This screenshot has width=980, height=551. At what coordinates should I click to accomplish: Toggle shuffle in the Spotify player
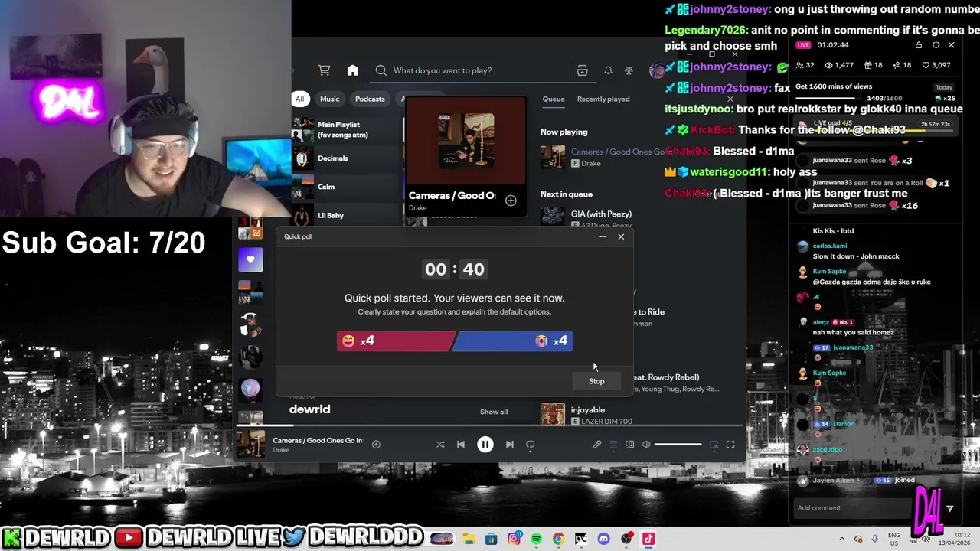point(440,444)
